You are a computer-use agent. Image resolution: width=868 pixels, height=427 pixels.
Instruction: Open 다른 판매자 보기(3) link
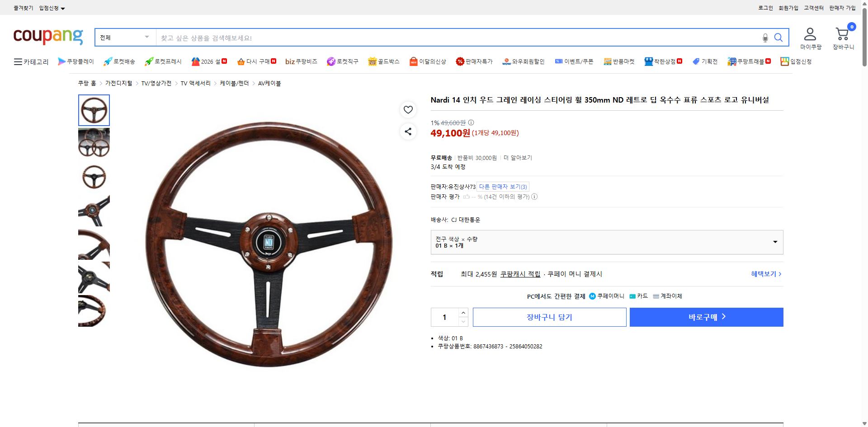pos(503,186)
